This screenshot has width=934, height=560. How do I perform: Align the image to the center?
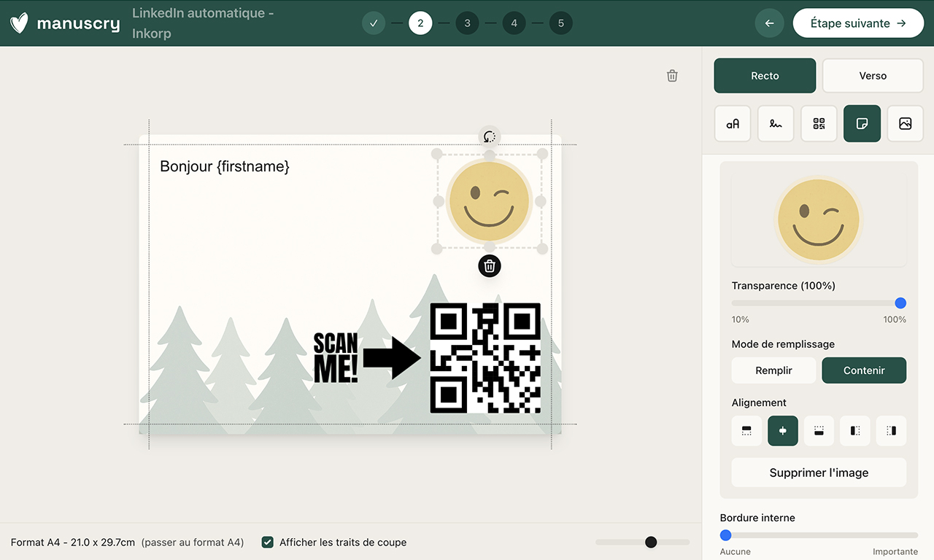click(783, 431)
